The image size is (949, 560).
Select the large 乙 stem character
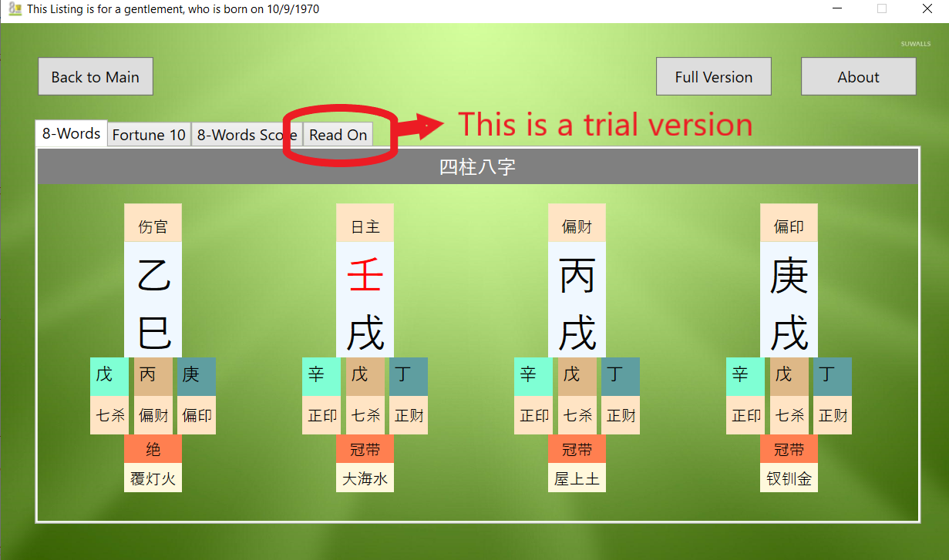click(153, 276)
